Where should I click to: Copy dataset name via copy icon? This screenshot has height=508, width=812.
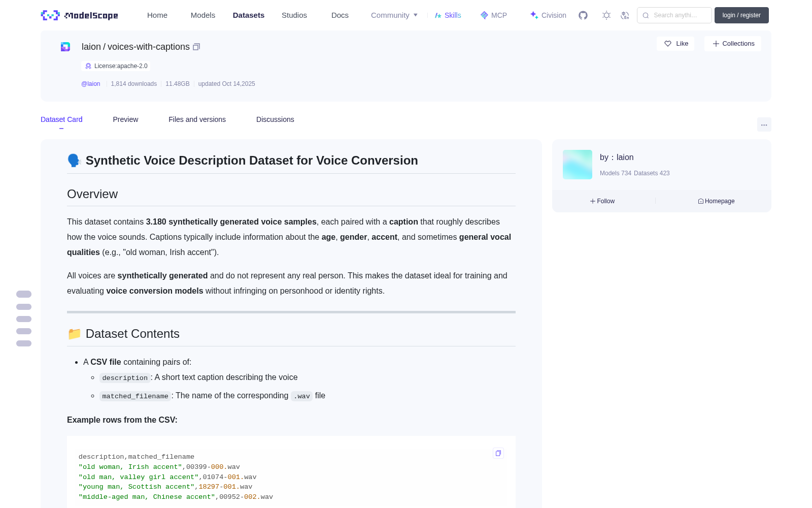click(x=196, y=47)
